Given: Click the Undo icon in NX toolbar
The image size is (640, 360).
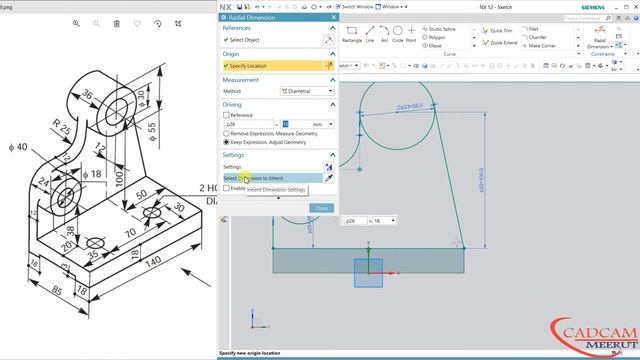Looking at the screenshot, I should pyautogui.click(x=257, y=7).
